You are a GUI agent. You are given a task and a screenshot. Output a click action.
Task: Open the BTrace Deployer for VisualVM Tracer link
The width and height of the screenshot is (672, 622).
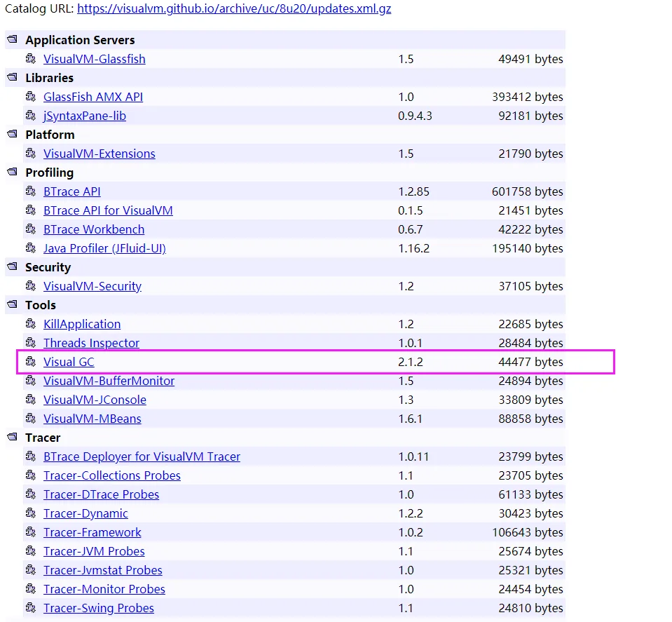[142, 457]
